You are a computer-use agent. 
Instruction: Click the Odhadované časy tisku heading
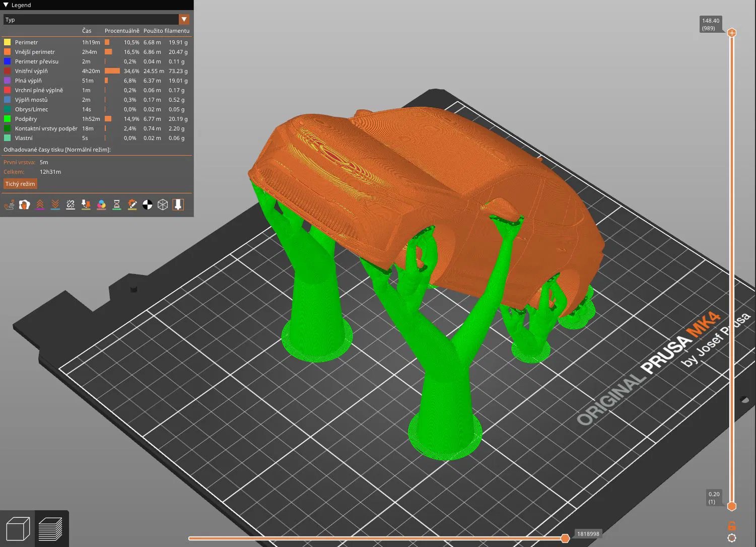[57, 150]
